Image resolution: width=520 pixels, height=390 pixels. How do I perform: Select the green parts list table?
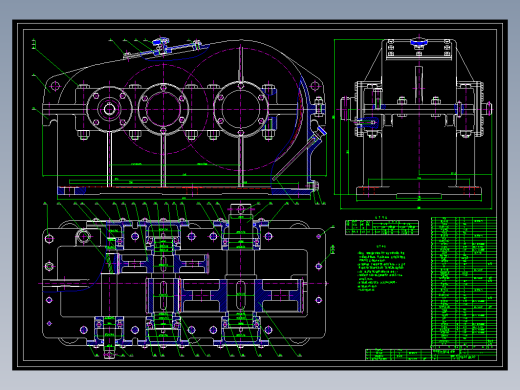tap(464, 283)
